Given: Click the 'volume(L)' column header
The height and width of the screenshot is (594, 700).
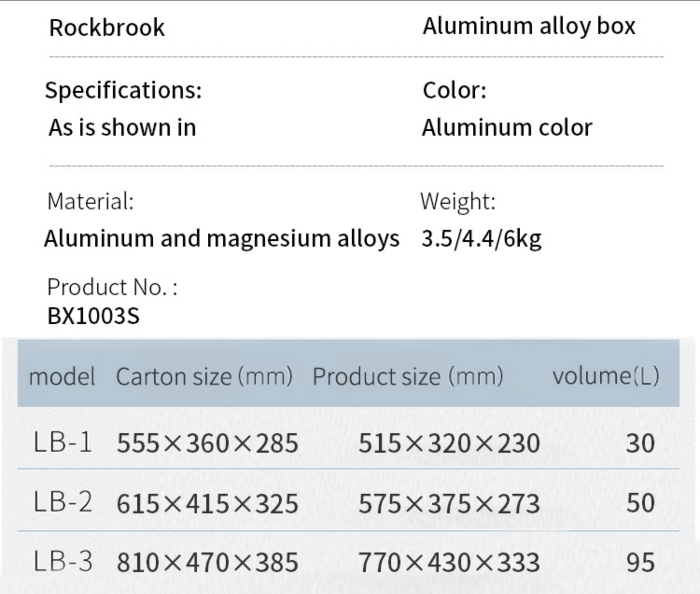Looking at the screenshot, I should pos(606,376).
